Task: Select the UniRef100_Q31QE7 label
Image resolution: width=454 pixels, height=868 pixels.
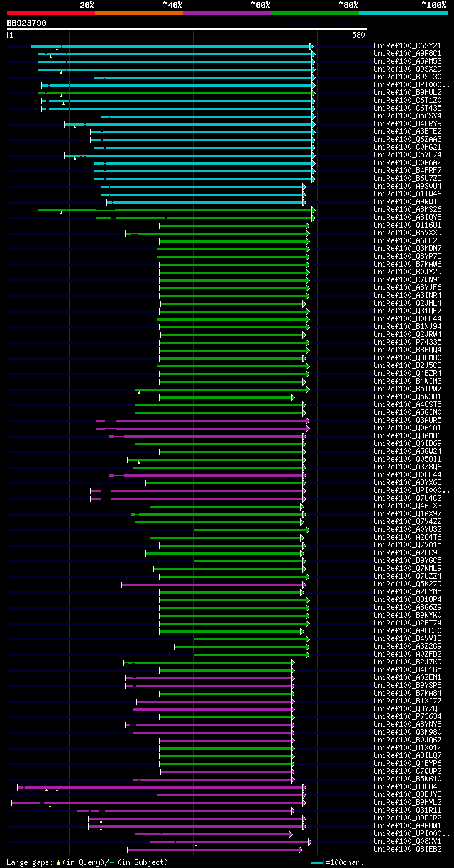Action: [407, 311]
